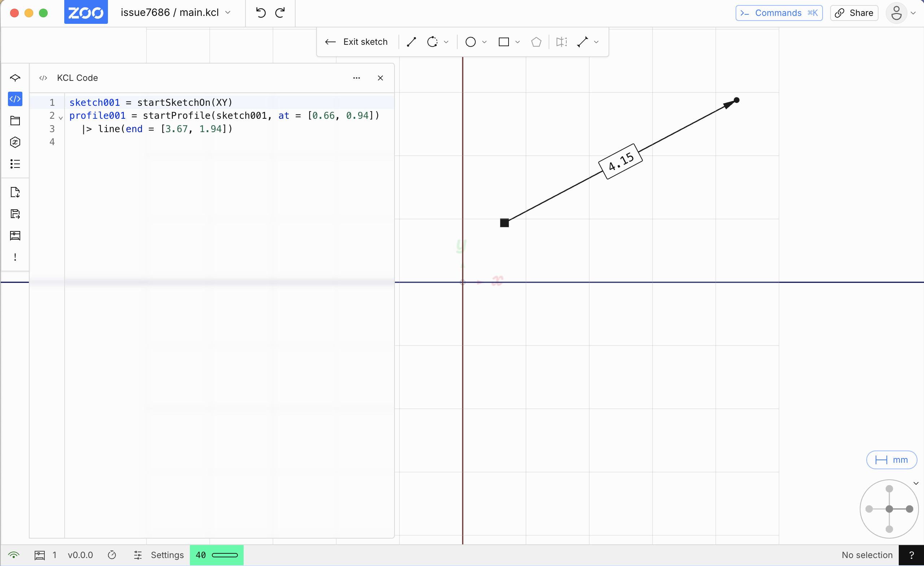Viewport: 924px width, 566px height.
Task: Undo the last action
Action: 261,13
